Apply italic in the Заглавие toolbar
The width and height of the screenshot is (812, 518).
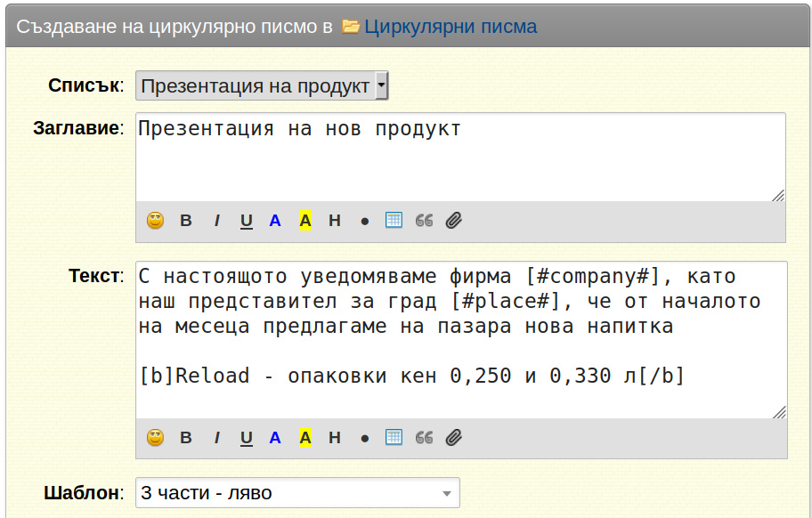tap(216, 221)
